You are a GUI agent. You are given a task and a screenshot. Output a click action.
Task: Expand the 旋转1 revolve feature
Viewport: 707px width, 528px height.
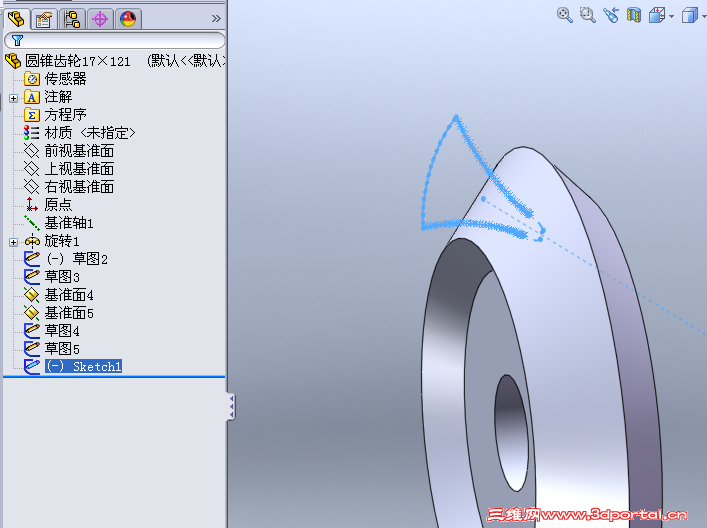14,242
